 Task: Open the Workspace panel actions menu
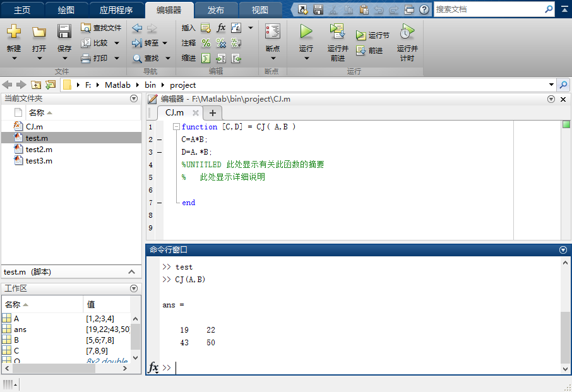pyautogui.click(x=134, y=288)
